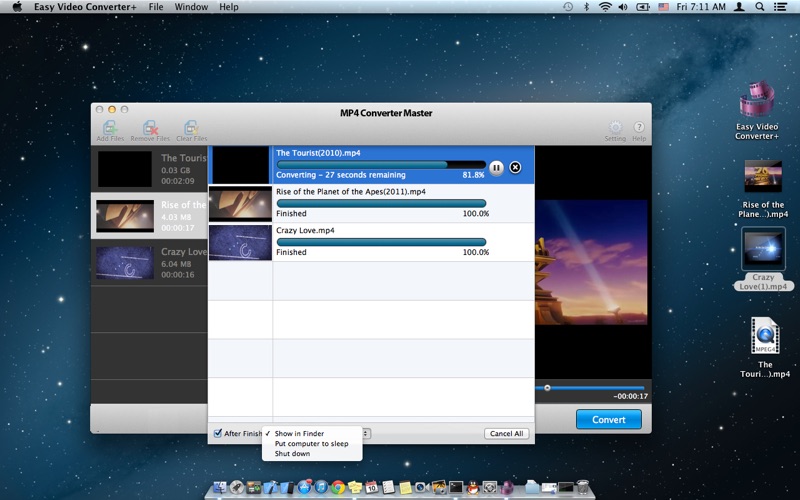
Task: Click Crazy Love(1).mp4 desktop file
Action: [763, 259]
